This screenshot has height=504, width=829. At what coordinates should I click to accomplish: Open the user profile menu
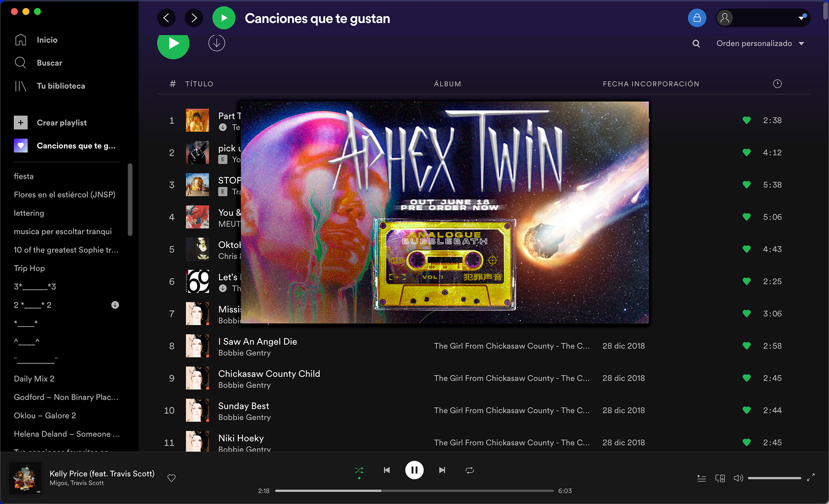coord(763,18)
